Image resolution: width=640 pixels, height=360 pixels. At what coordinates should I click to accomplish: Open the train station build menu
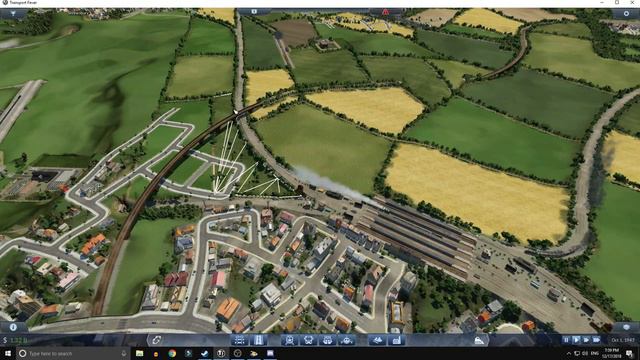point(289,340)
